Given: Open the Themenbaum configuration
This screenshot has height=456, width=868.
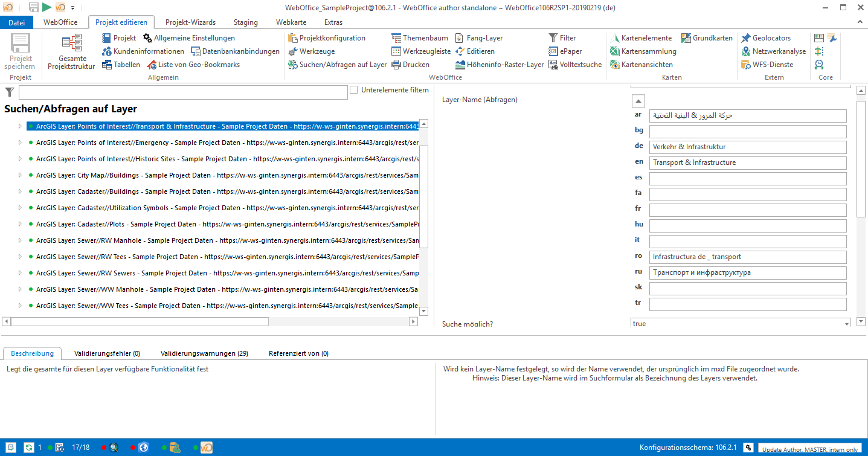Looking at the screenshot, I should tap(420, 37).
